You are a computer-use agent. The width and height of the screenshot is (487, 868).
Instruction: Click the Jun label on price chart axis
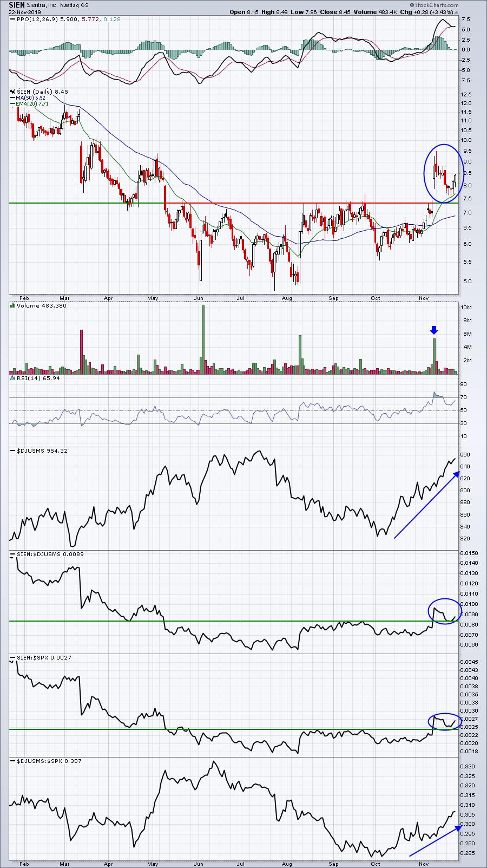199,298
